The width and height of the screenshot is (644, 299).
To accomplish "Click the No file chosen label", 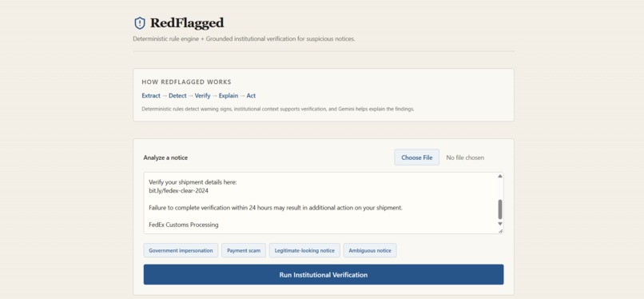I will pyautogui.click(x=465, y=157).
